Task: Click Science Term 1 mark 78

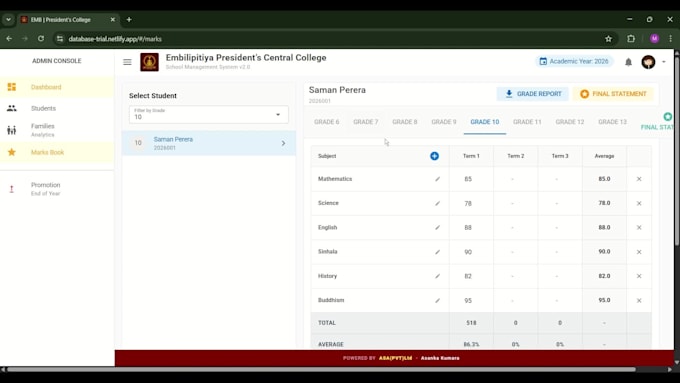Action: (x=468, y=203)
